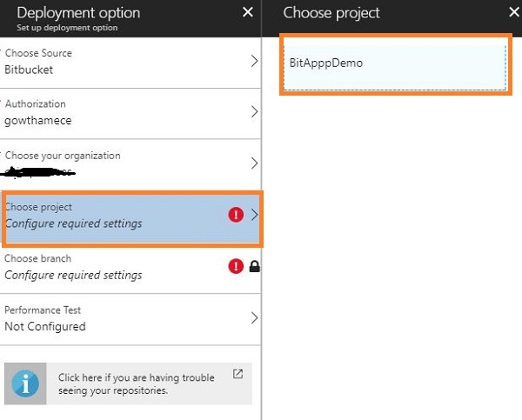522x420 pixels.
Task: Expand the Choose Source chevron
Action: [x=254, y=61]
